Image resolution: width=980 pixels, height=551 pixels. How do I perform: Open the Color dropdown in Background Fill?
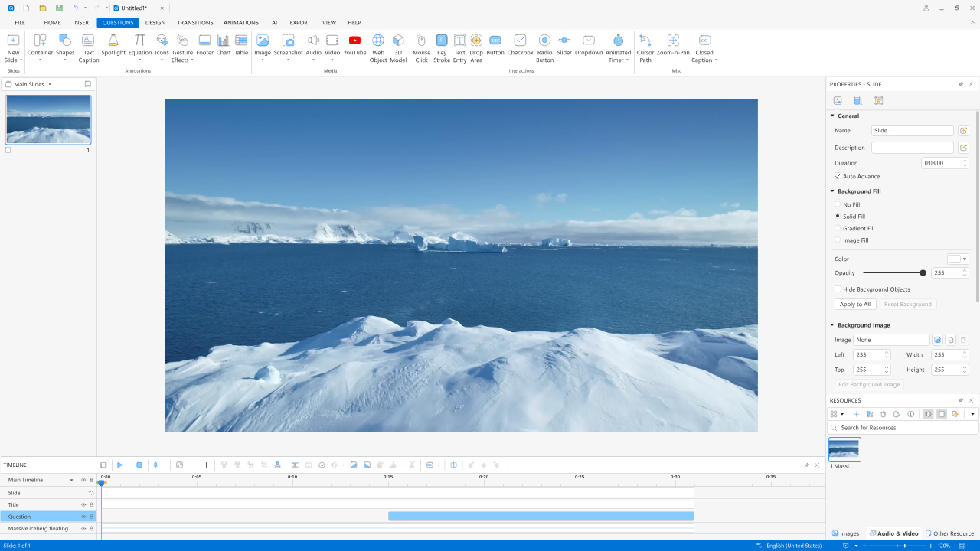click(964, 259)
